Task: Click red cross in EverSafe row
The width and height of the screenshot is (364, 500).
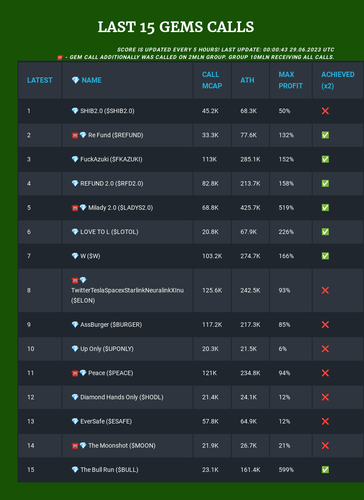Action: click(325, 421)
